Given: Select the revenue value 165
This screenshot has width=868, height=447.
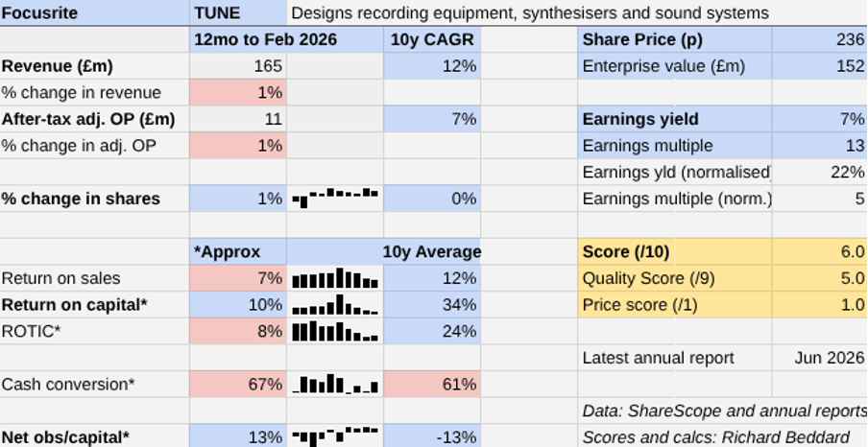Looking at the screenshot, I should point(238,66).
